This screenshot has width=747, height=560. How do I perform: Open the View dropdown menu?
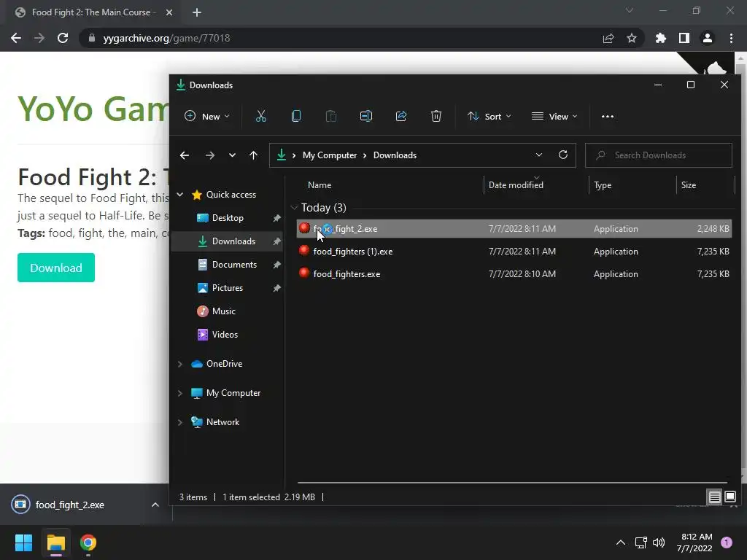pyautogui.click(x=554, y=116)
